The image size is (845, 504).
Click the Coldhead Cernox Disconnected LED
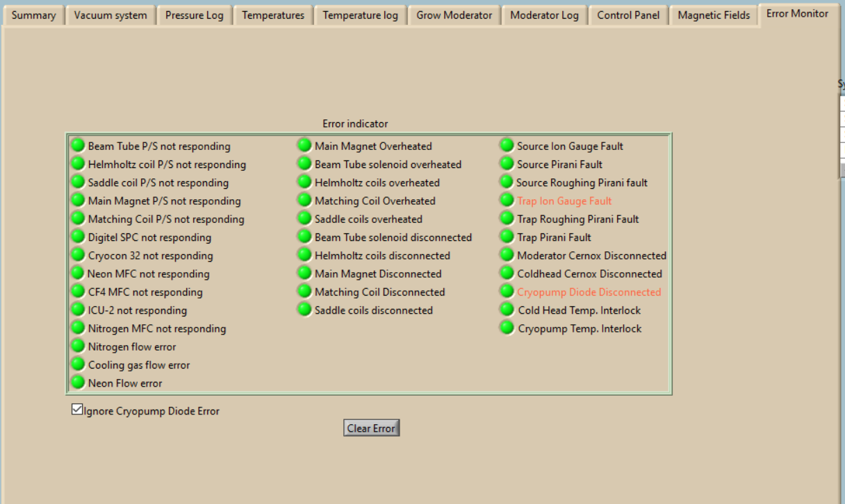tap(507, 273)
